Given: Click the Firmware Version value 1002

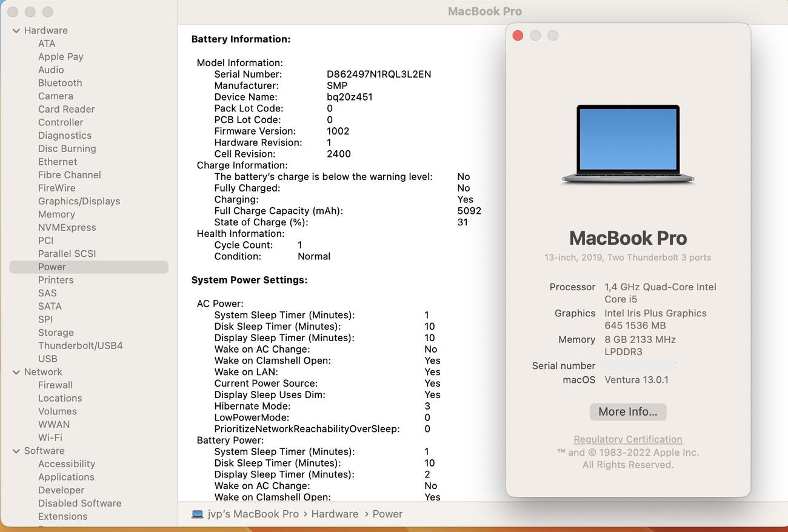Looking at the screenshot, I should point(338,131).
